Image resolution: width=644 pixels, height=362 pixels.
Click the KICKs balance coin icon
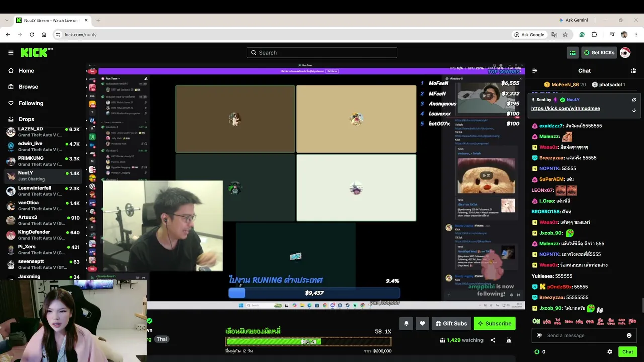(x=537, y=352)
